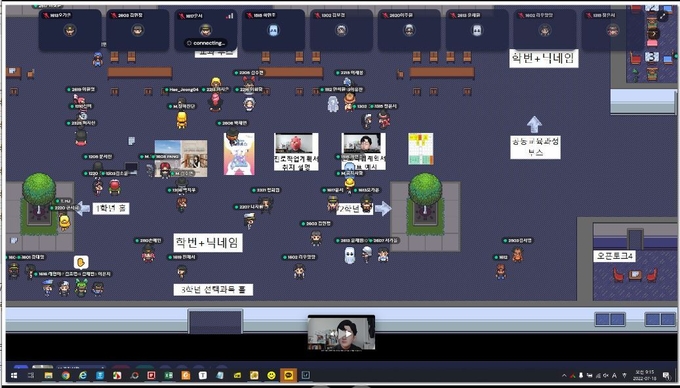The height and width of the screenshot is (388, 680).
Task: Expand the hidden system tray icons arrow
Action: coord(564,375)
